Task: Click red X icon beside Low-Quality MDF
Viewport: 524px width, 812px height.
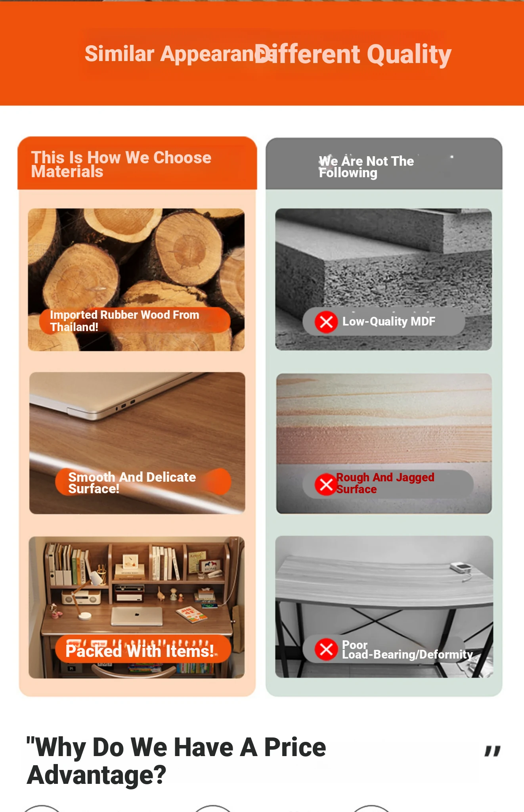Action: click(326, 322)
